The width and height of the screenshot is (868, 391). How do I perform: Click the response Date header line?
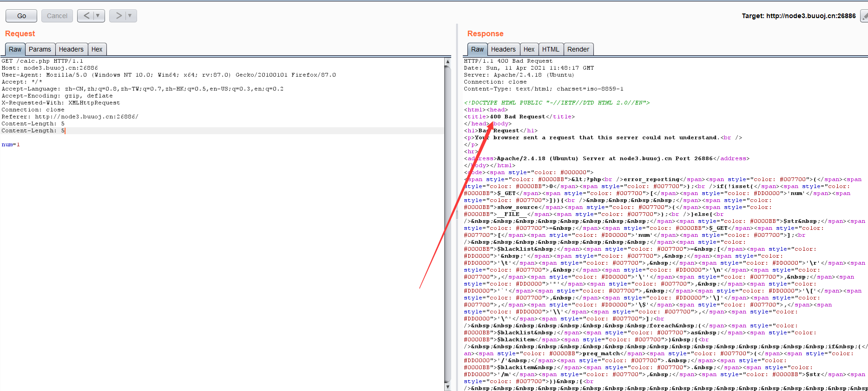coord(529,68)
